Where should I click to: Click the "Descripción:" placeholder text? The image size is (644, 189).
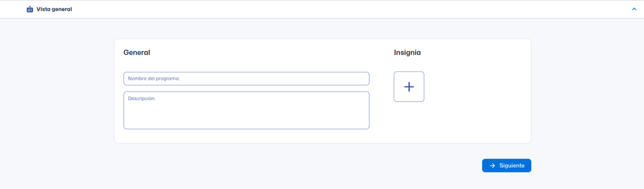[142, 99]
